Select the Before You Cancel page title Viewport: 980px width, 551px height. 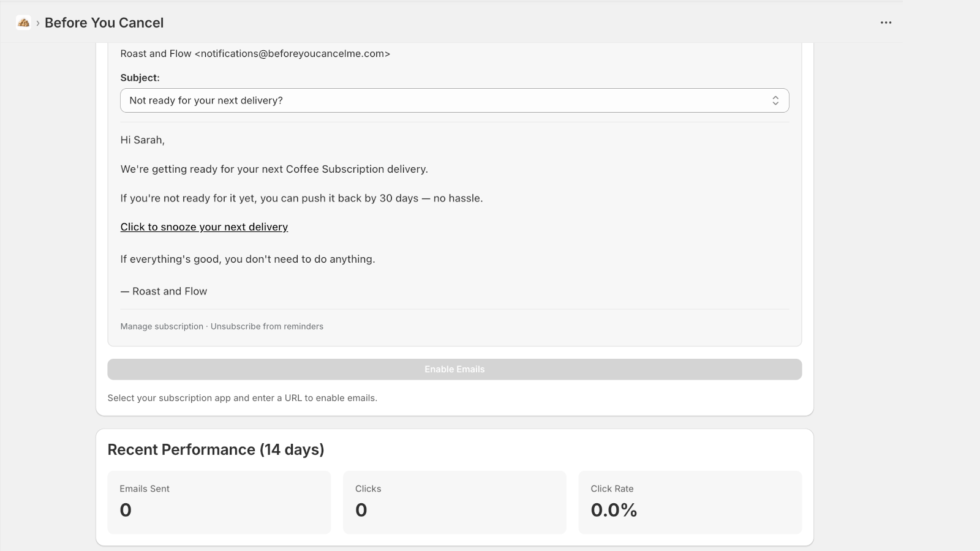tap(104, 23)
